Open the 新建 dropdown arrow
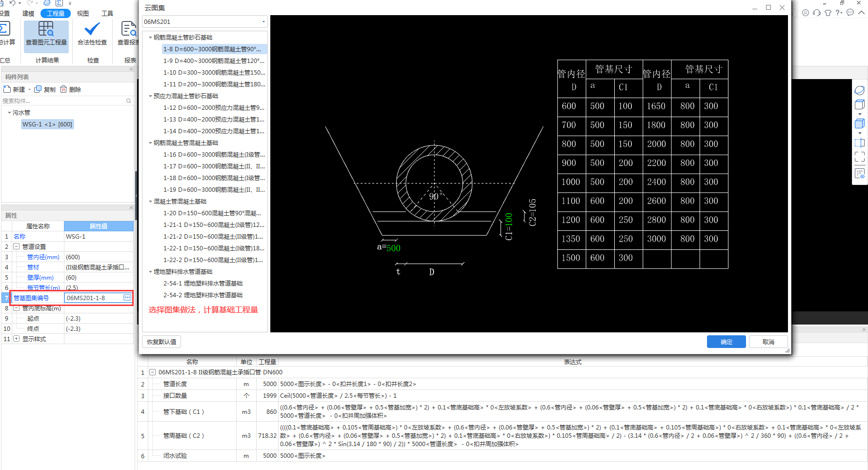The image size is (868, 470). point(29,89)
